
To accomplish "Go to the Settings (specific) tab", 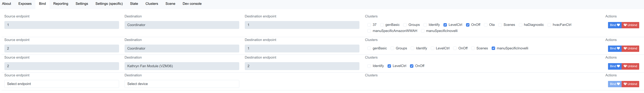I will 109,4.
